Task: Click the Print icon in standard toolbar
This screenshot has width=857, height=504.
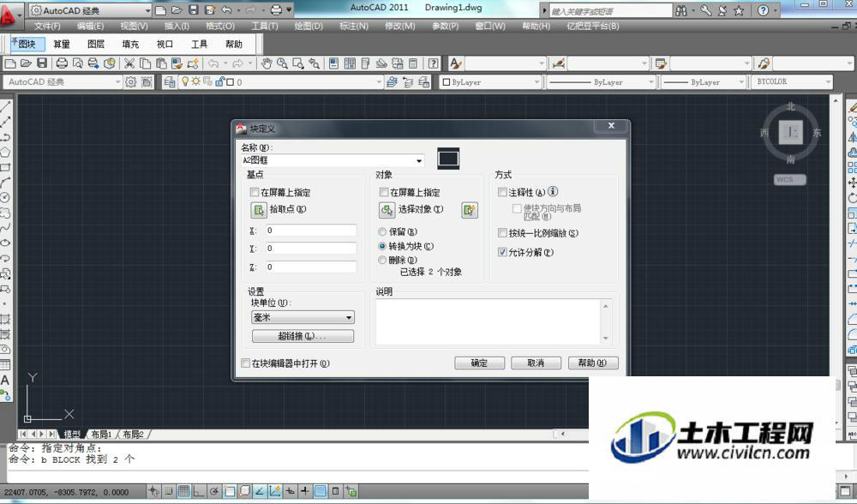Action: [x=62, y=63]
